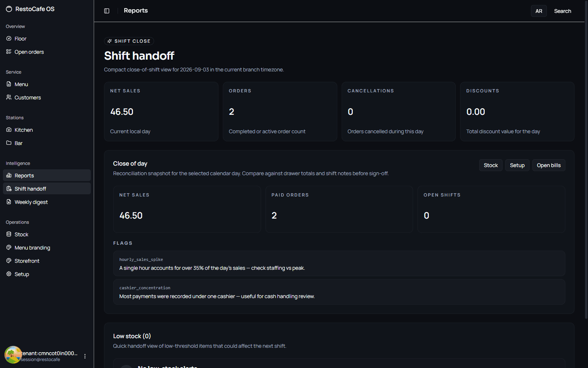Select the Net Sales summary card at the top
The image size is (588, 368).
tap(161, 112)
